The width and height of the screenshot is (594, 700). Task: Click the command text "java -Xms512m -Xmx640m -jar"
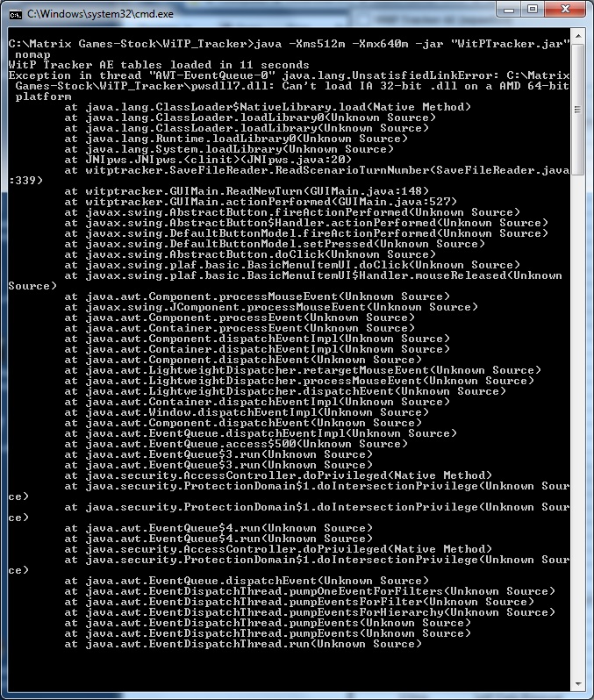click(x=349, y=44)
